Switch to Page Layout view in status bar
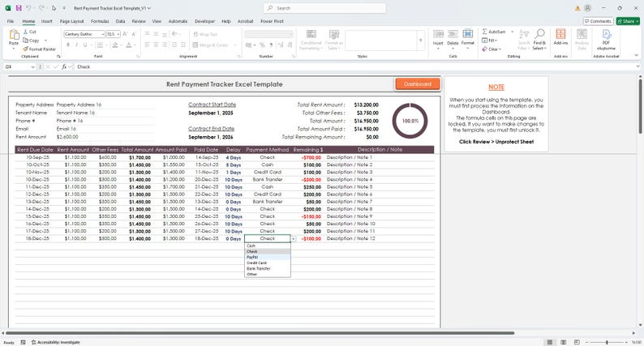The width and height of the screenshot is (644, 346). click(x=564, y=342)
